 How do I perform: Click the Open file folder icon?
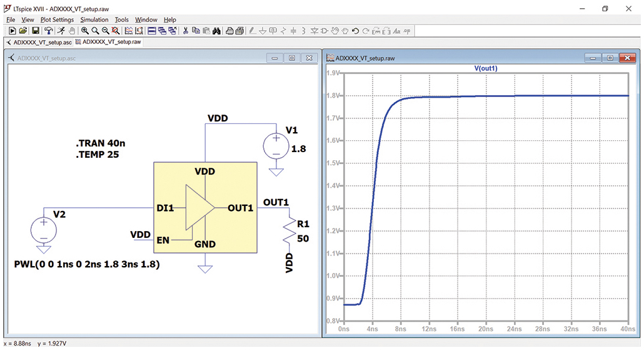click(x=23, y=31)
